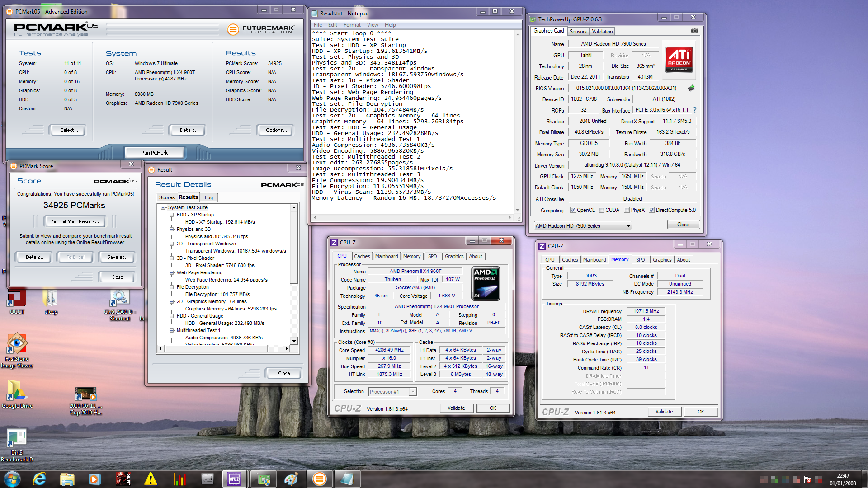This screenshot has height=488, width=868.
Task: Switch to the Scores tab in Result Details
Action: (x=167, y=197)
